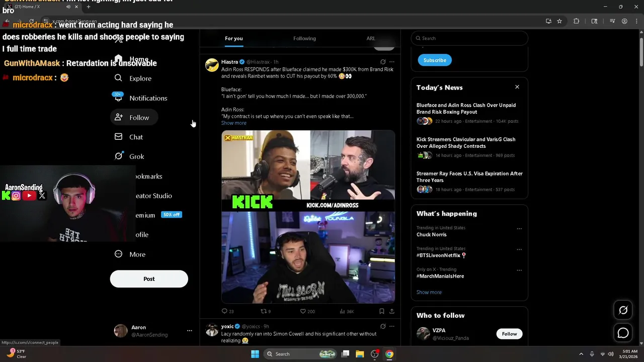
Task: Open File Explorer from the taskbar
Action: pyautogui.click(x=360, y=354)
